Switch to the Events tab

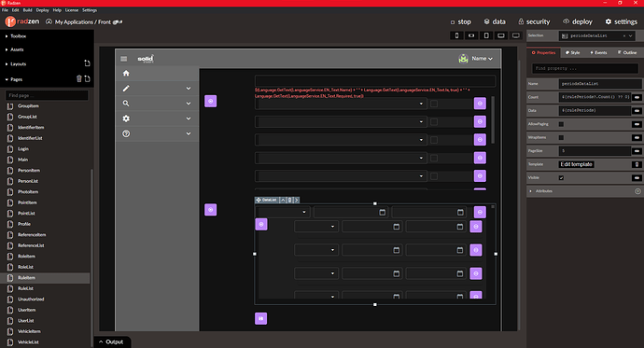point(598,52)
